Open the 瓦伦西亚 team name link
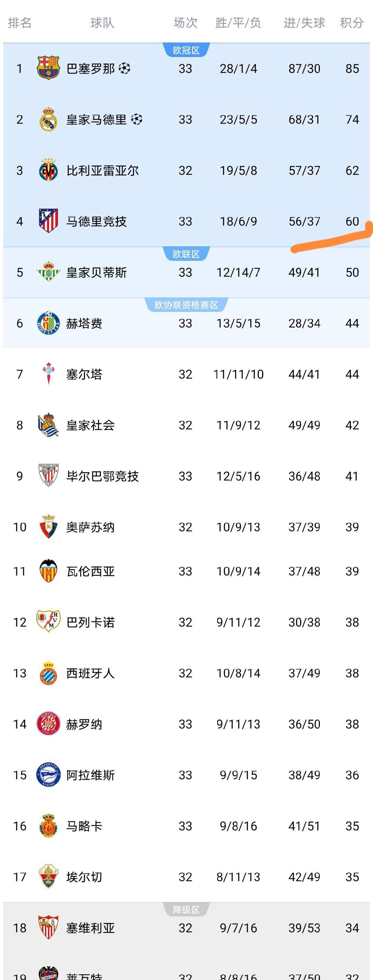Image resolution: width=373 pixels, height=980 pixels. tap(90, 571)
